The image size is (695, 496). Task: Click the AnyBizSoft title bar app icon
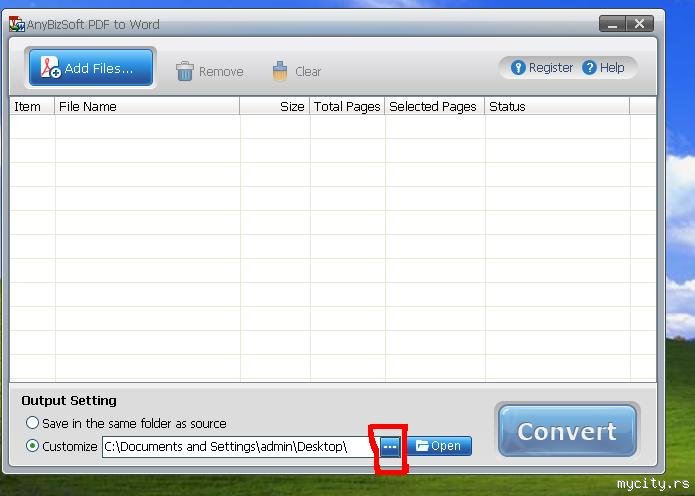(x=17, y=24)
